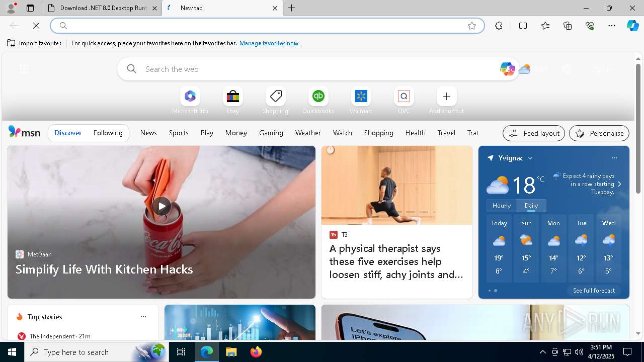This screenshot has height=362, width=644.
Task: Open File Explorer from the taskbar
Action: coord(231,352)
